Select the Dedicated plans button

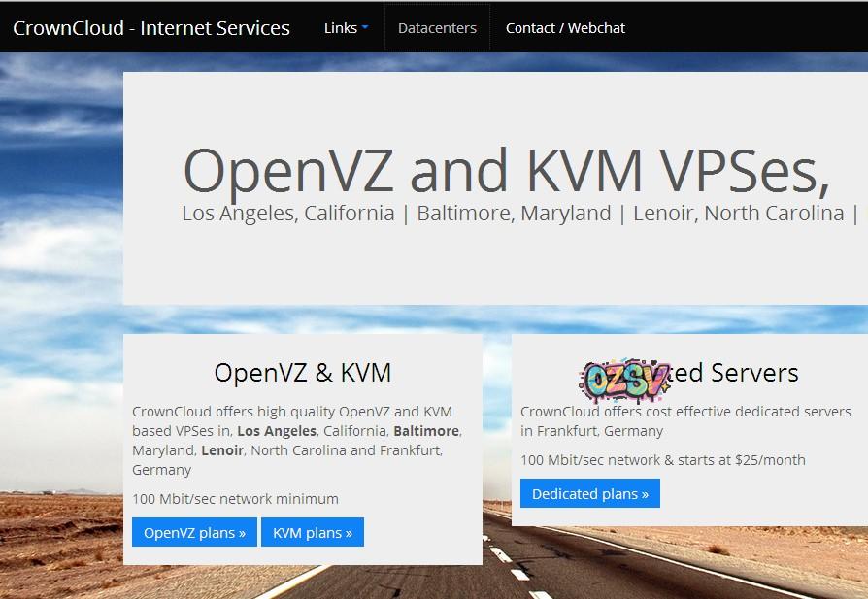(590, 494)
